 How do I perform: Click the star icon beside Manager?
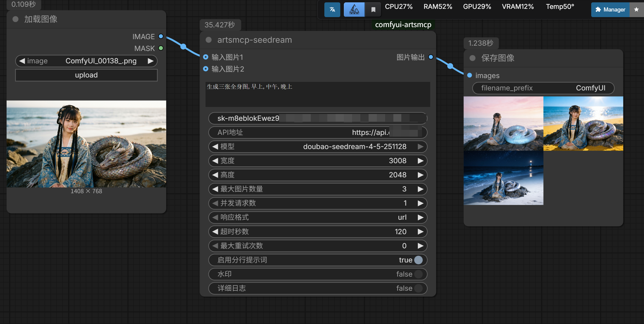pos(636,10)
